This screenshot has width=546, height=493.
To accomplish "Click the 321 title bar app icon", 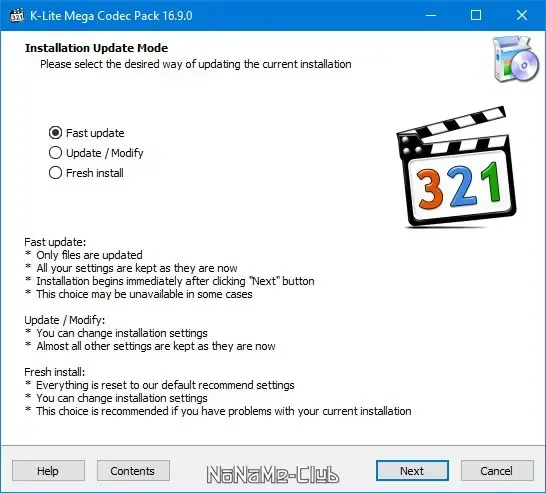I will 16,15.
